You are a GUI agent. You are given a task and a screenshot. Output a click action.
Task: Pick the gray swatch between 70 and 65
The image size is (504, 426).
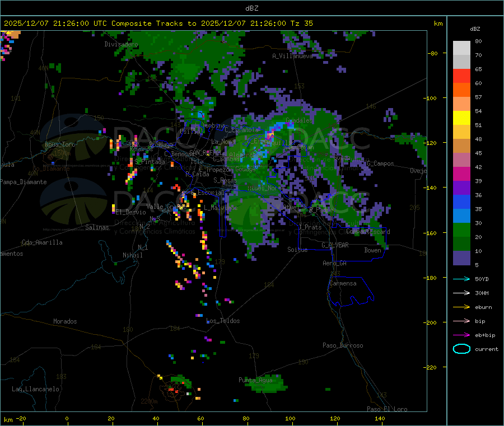pos(461,62)
